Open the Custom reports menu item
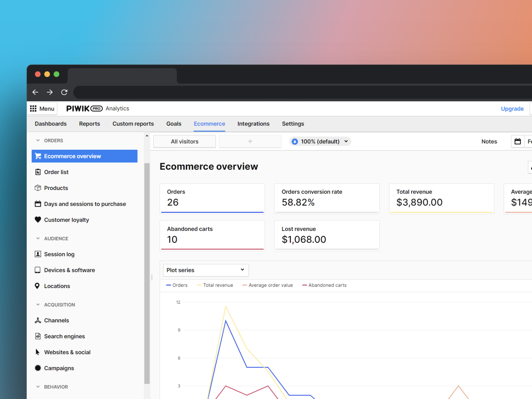532x399 pixels. click(x=133, y=124)
